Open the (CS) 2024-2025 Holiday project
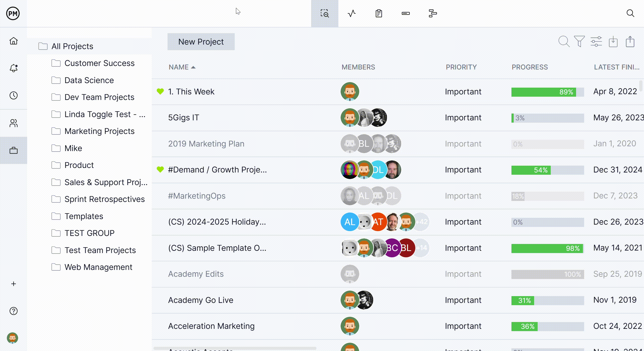Screen dimensions: 644x351 217,222
